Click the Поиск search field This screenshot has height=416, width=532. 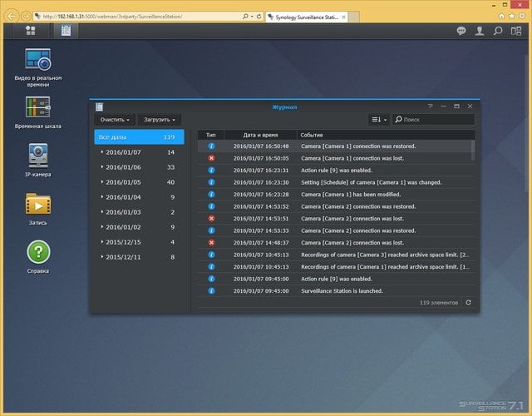(x=434, y=119)
